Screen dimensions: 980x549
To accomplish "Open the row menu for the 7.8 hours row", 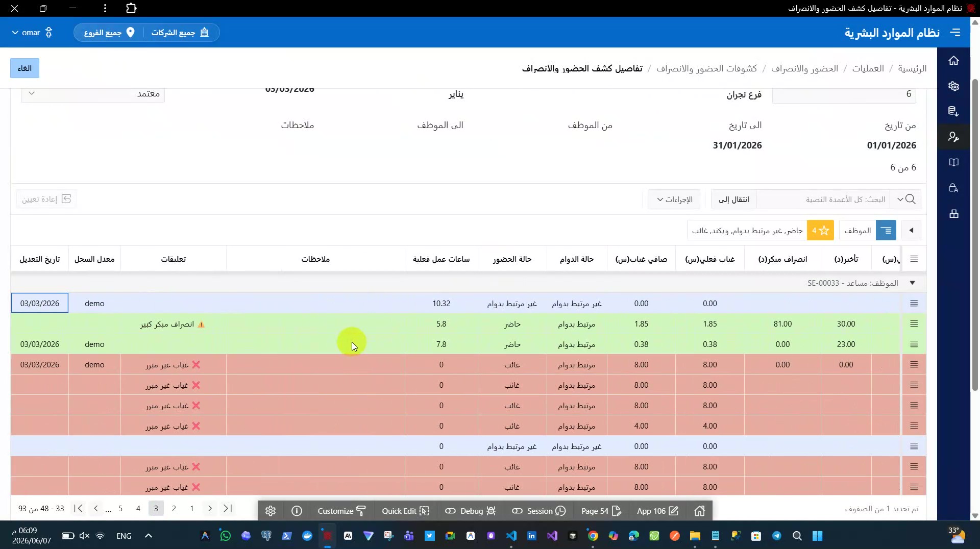I will coord(914,344).
